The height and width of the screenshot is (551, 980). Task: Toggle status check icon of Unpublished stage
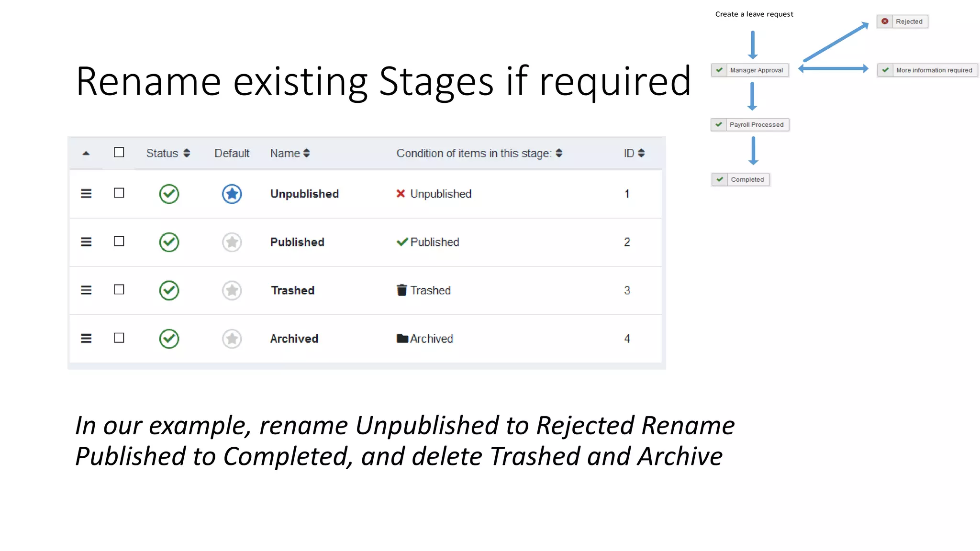[169, 194]
